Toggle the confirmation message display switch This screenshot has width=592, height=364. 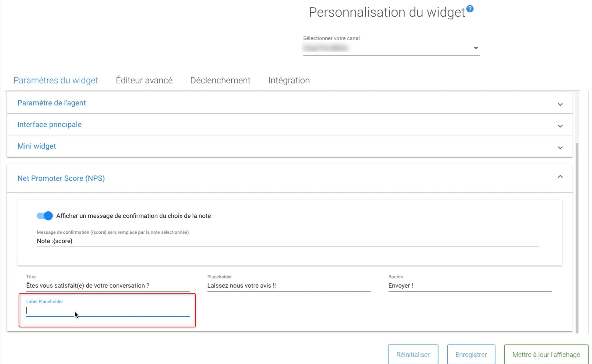click(x=45, y=216)
